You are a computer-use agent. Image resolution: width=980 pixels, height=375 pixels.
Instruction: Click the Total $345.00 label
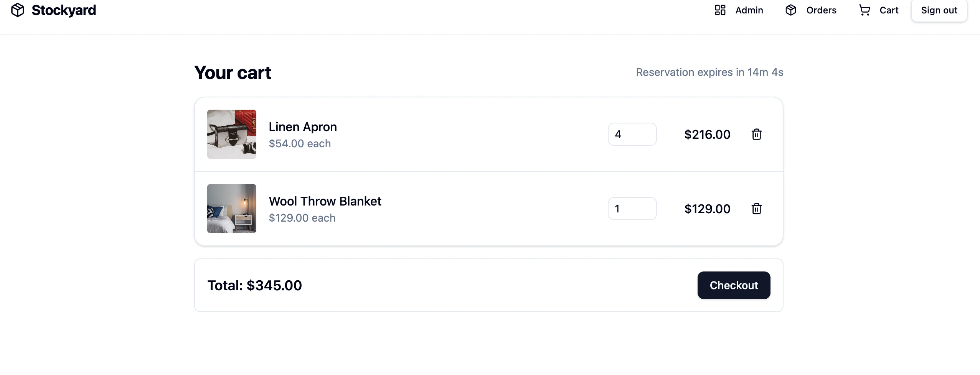(x=255, y=285)
